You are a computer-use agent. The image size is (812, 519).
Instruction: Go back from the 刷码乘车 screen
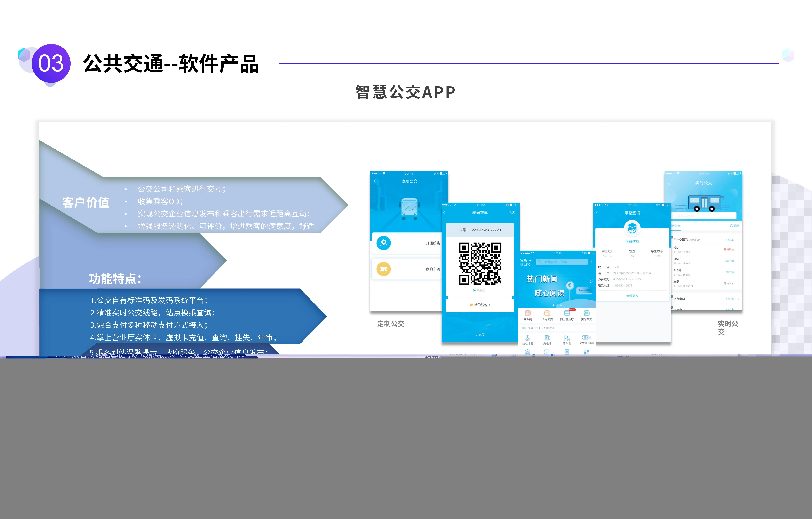coord(444,212)
